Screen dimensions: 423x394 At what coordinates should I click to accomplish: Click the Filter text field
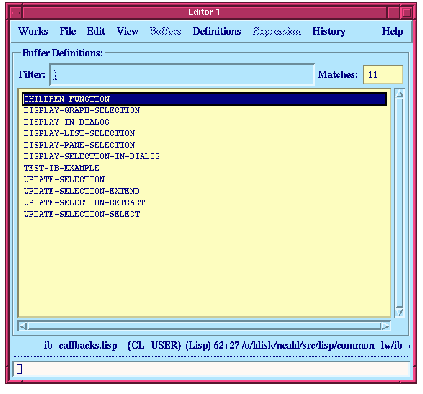[x=182, y=75]
